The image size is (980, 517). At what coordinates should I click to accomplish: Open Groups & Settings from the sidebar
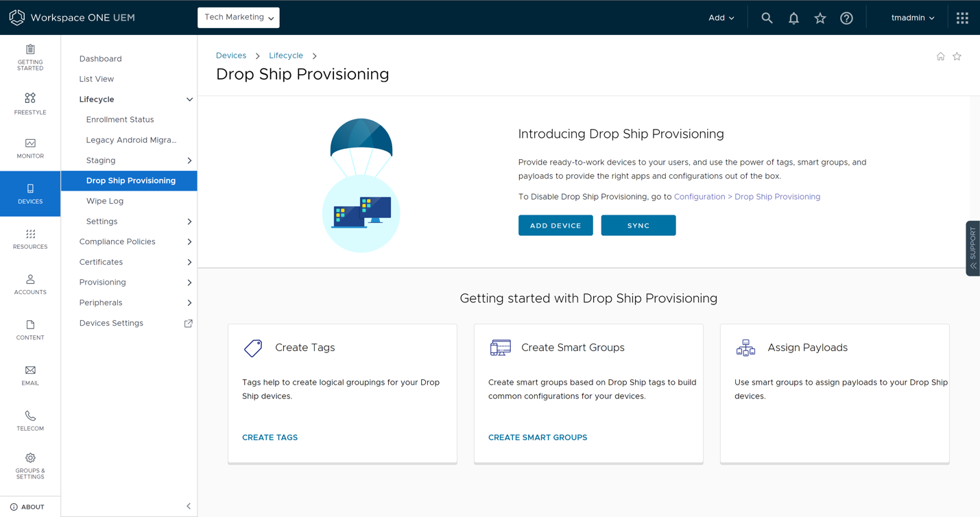(29, 466)
